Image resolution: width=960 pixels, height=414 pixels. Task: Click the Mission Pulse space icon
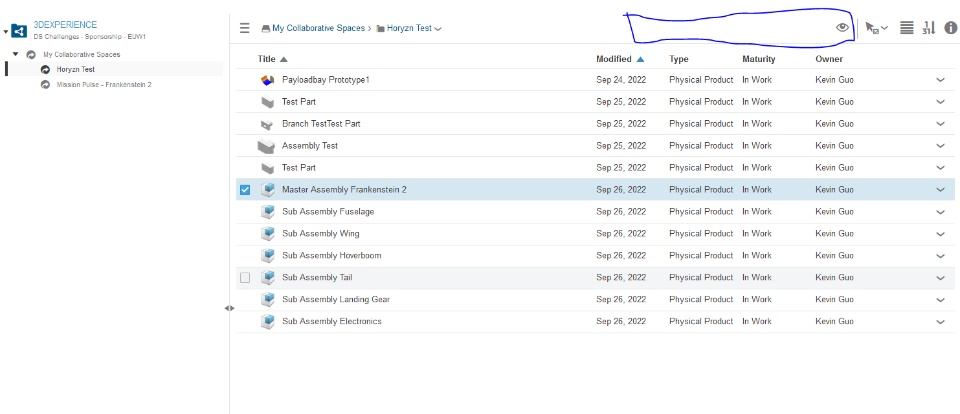pos(45,84)
